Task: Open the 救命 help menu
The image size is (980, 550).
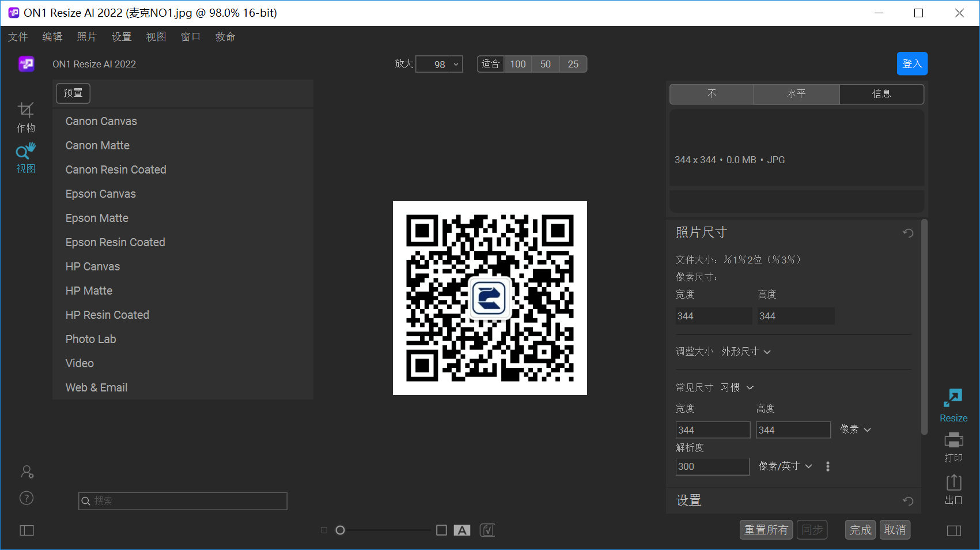Action: coord(225,37)
